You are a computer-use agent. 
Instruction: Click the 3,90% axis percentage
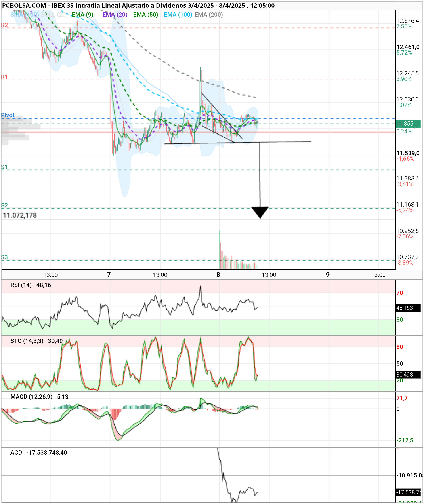point(404,79)
